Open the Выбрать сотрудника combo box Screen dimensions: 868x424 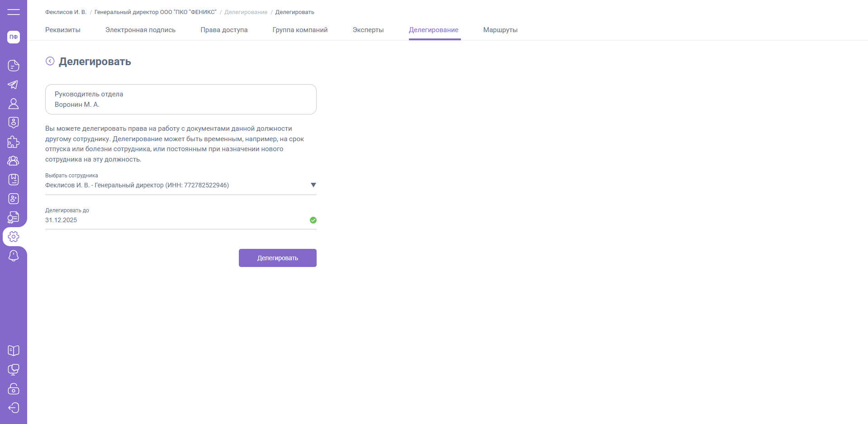click(x=176, y=185)
